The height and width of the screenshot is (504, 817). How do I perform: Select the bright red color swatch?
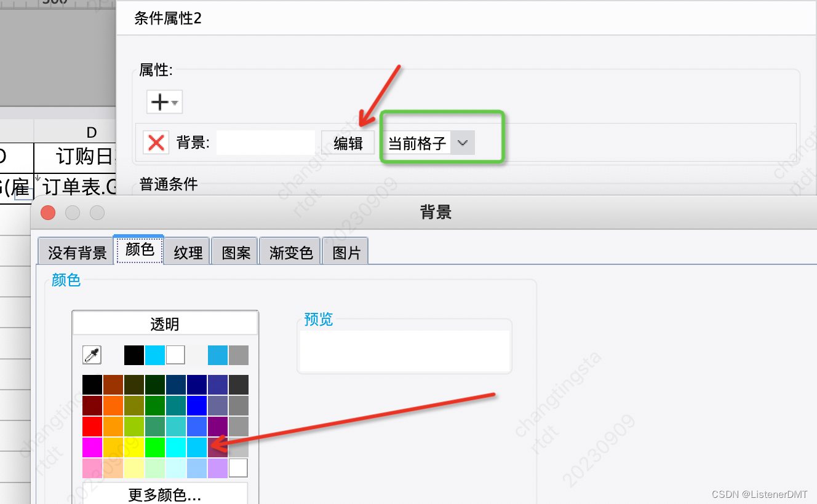(92, 425)
